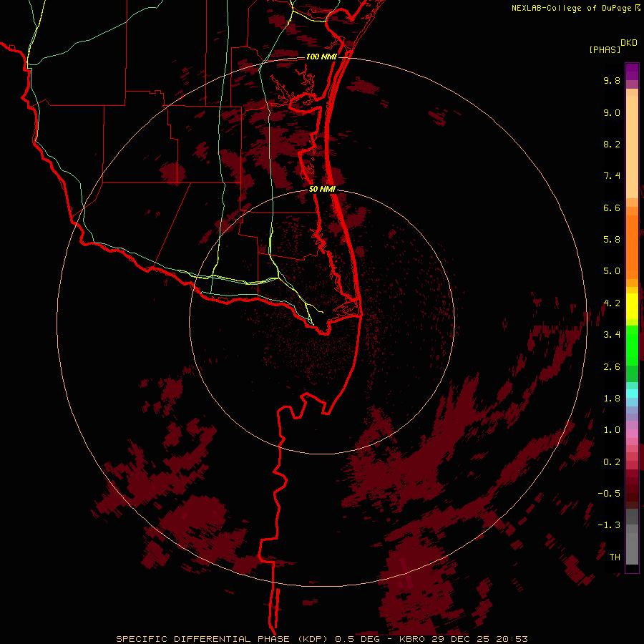Click the -1.3 value on the color scale
644x644 pixels.
[x=609, y=525]
